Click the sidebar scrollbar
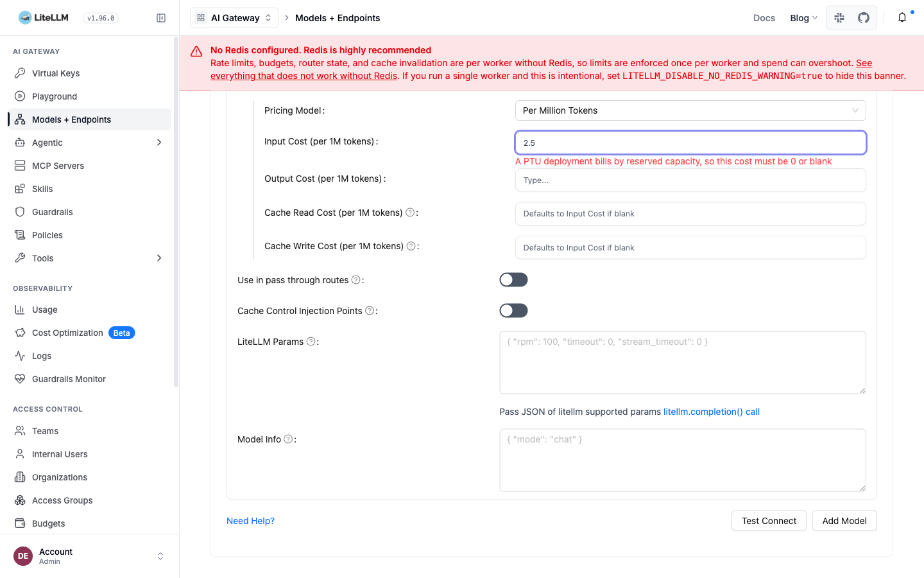The image size is (924, 578). (x=176, y=212)
